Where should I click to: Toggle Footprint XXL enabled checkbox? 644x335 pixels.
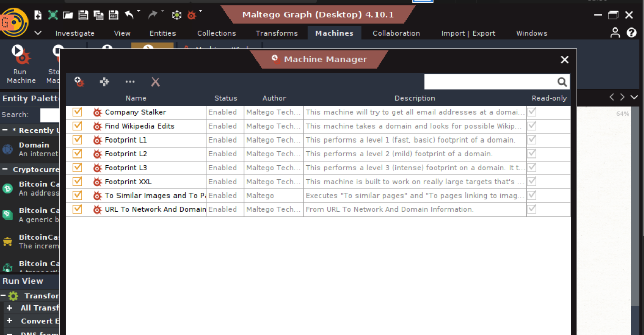[x=77, y=181]
